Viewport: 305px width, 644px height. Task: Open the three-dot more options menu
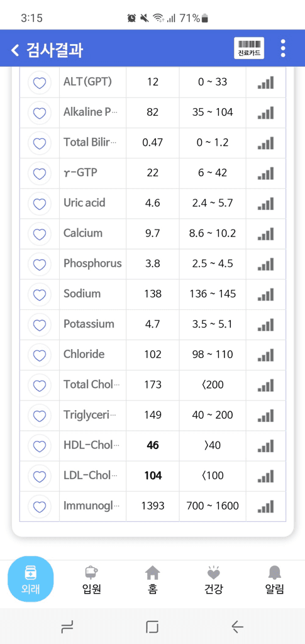[282, 48]
